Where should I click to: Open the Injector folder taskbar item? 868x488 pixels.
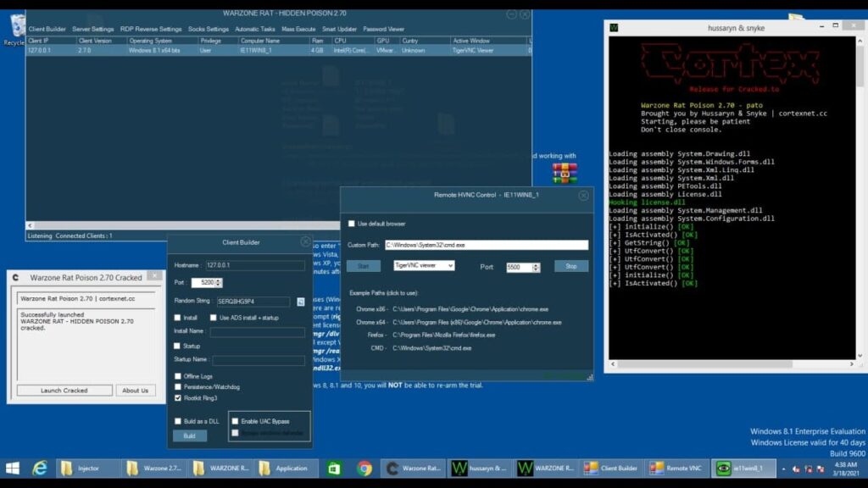[87, 468]
